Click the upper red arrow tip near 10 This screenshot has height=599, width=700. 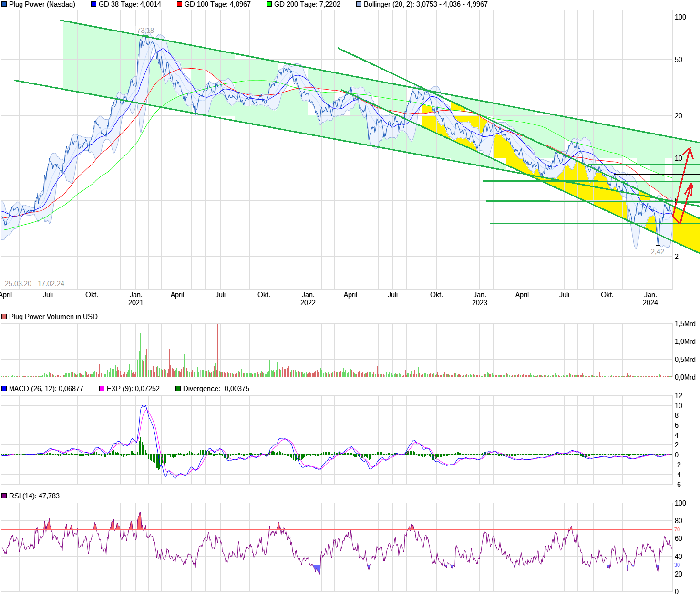coord(690,148)
